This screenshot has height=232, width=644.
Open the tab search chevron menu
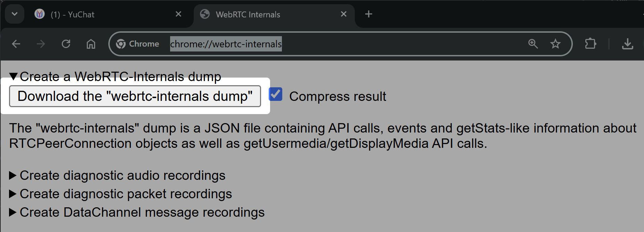(15, 14)
